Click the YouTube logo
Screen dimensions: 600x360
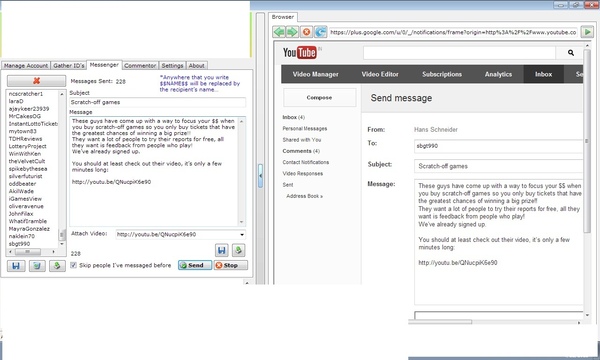pos(300,52)
